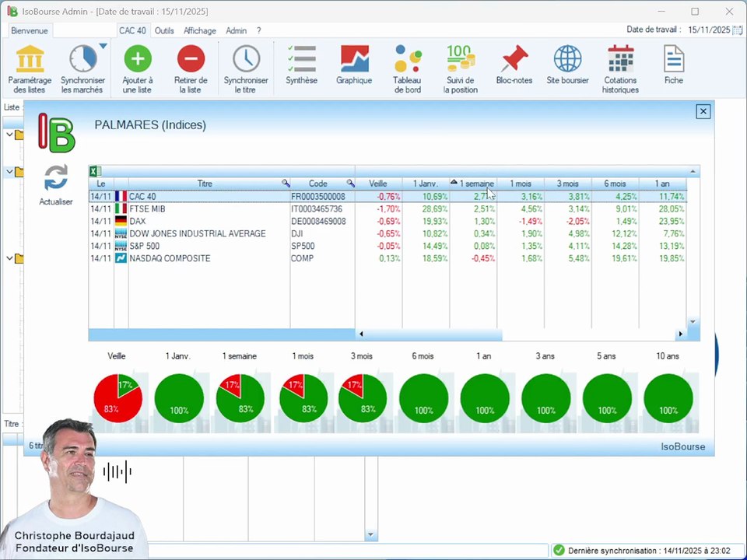Image resolution: width=747 pixels, height=560 pixels.
Task: Sort table by the Veille column
Action: click(378, 184)
